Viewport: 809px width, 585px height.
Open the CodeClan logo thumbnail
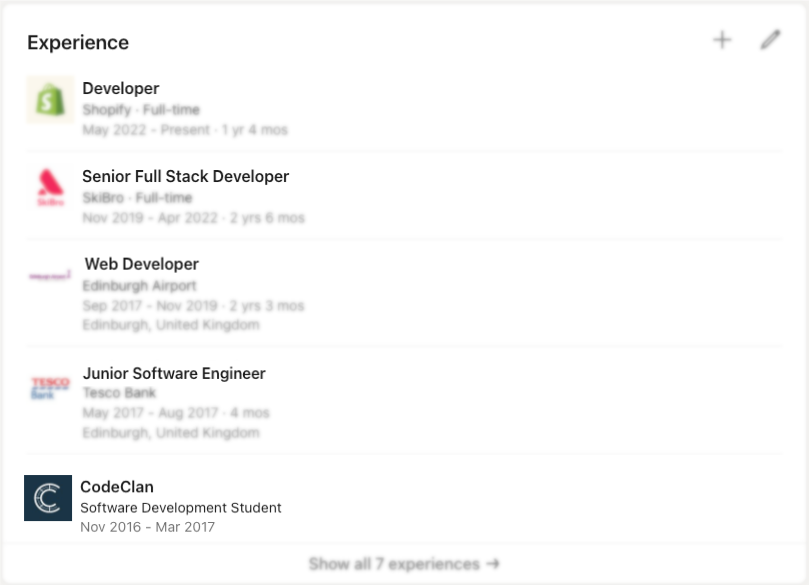48,498
